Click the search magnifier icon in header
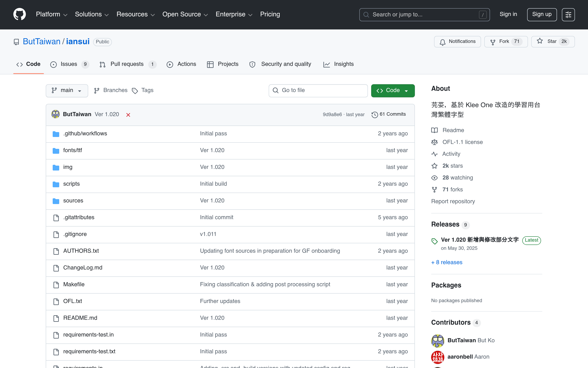Image resolution: width=588 pixels, height=368 pixels. tap(366, 15)
